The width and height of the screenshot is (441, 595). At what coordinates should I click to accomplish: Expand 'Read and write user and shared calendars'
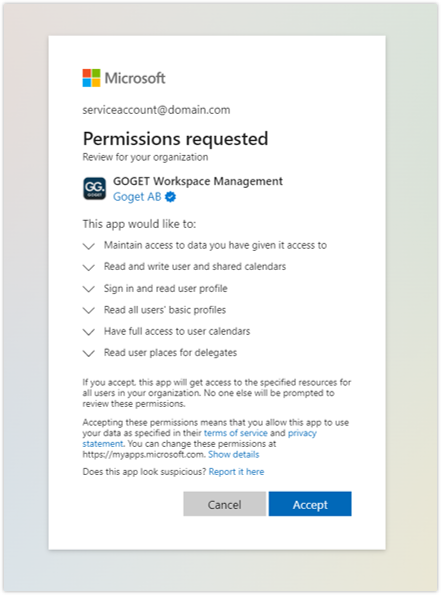click(x=88, y=268)
